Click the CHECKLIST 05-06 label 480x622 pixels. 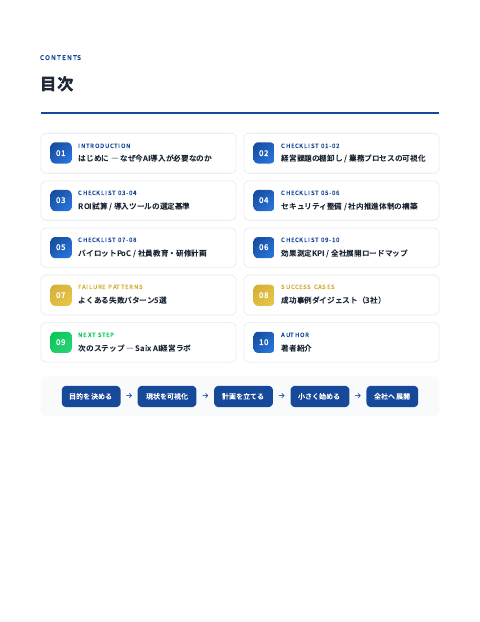310,193
